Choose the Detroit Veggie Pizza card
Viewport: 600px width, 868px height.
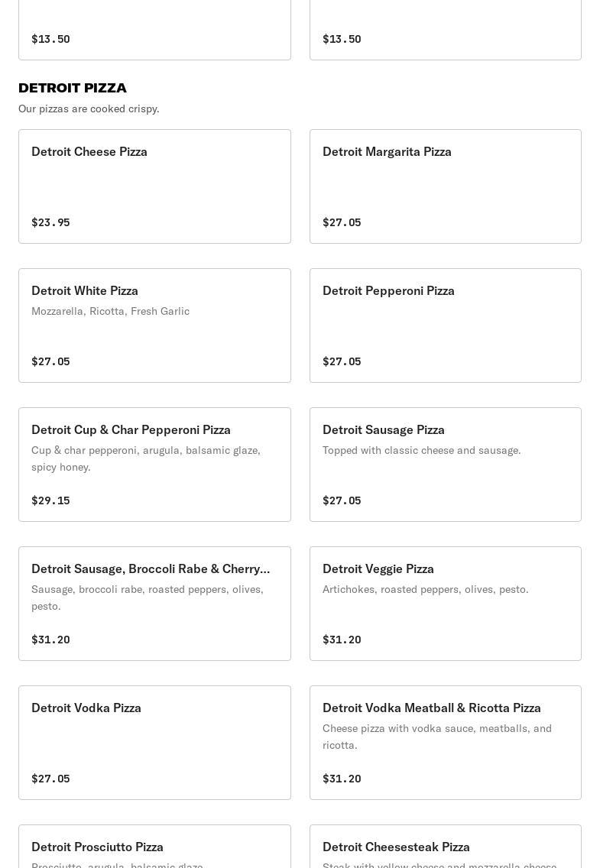click(446, 604)
